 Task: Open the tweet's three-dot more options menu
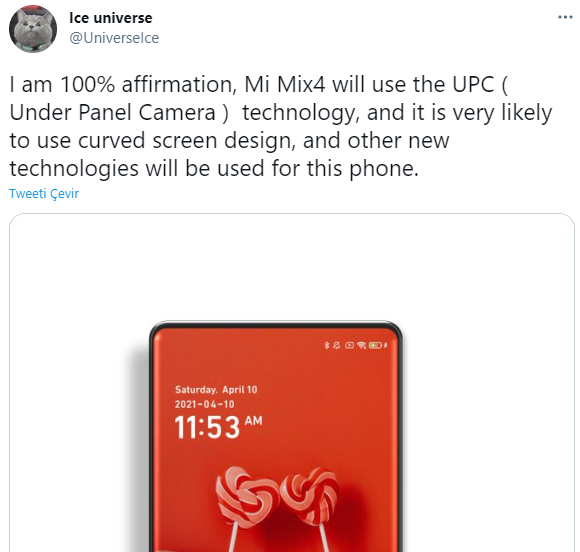pos(565,17)
